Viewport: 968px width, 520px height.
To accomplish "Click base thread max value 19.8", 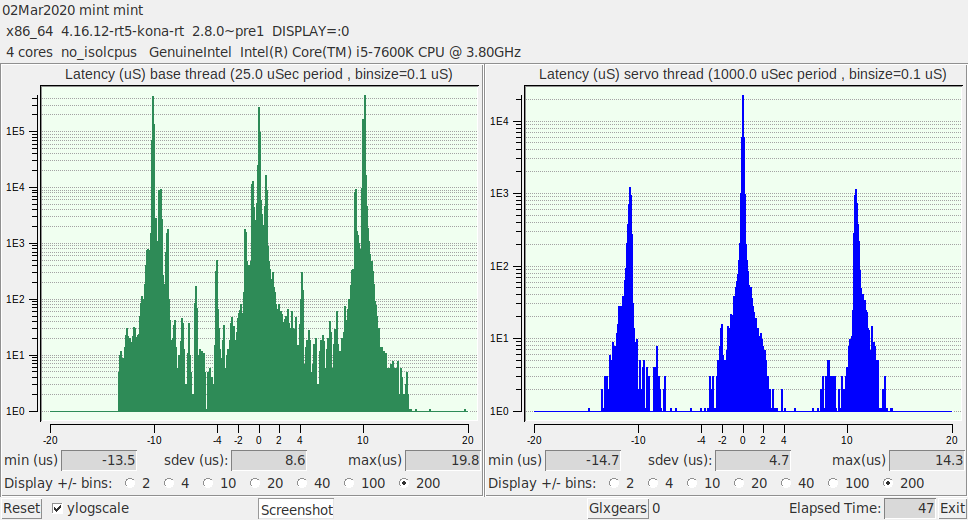I will tap(443, 460).
